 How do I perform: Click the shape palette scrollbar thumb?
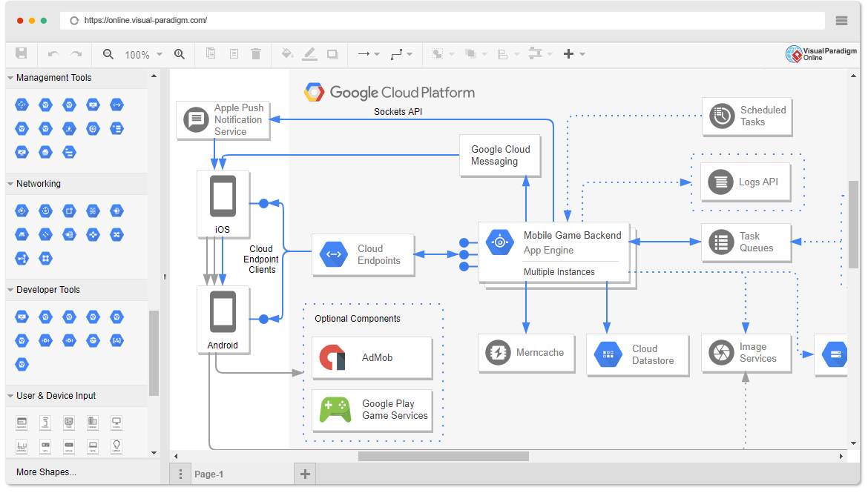pyautogui.click(x=154, y=353)
